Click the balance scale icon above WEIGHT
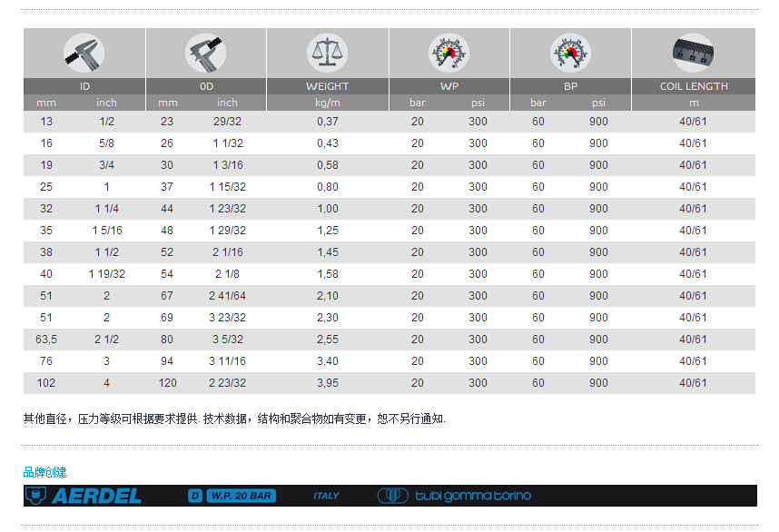779x532 pixels. coord(327,53)
